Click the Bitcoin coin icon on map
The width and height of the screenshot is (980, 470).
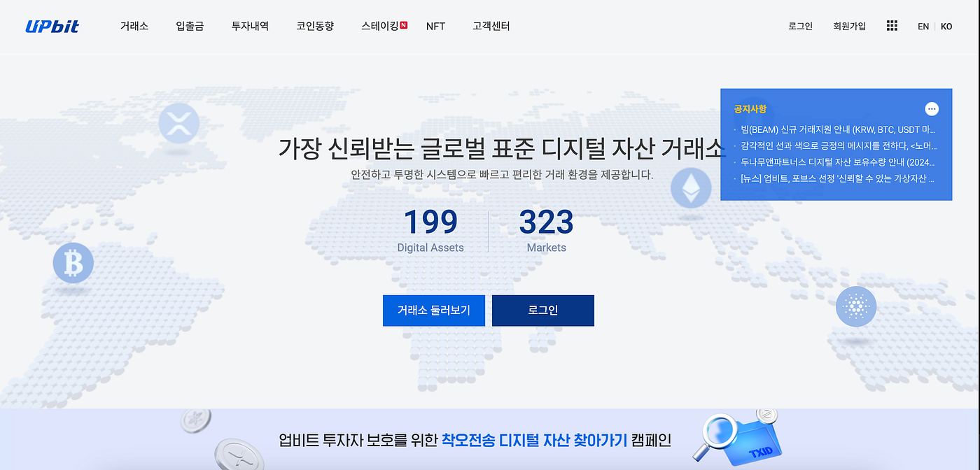coord(73,264)
